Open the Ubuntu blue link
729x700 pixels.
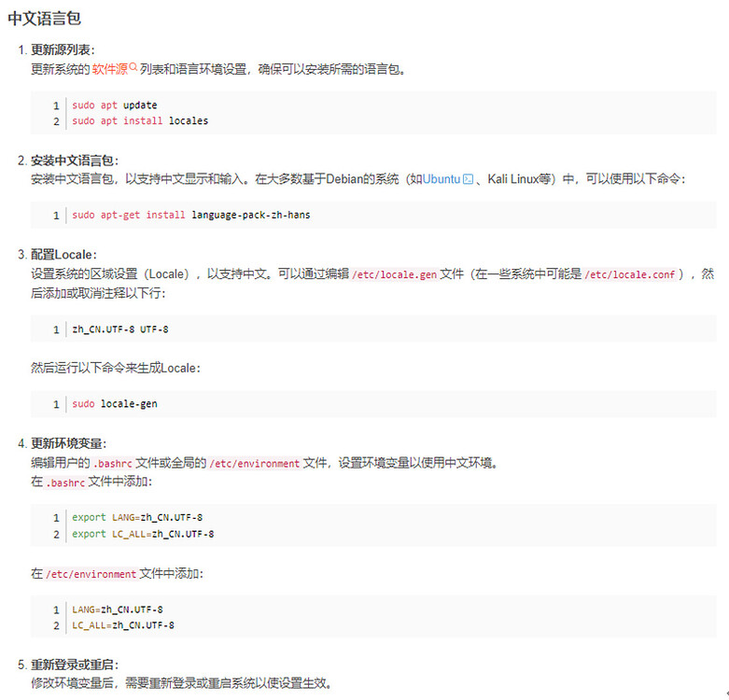pyautogui.click(x=442, y=179)
